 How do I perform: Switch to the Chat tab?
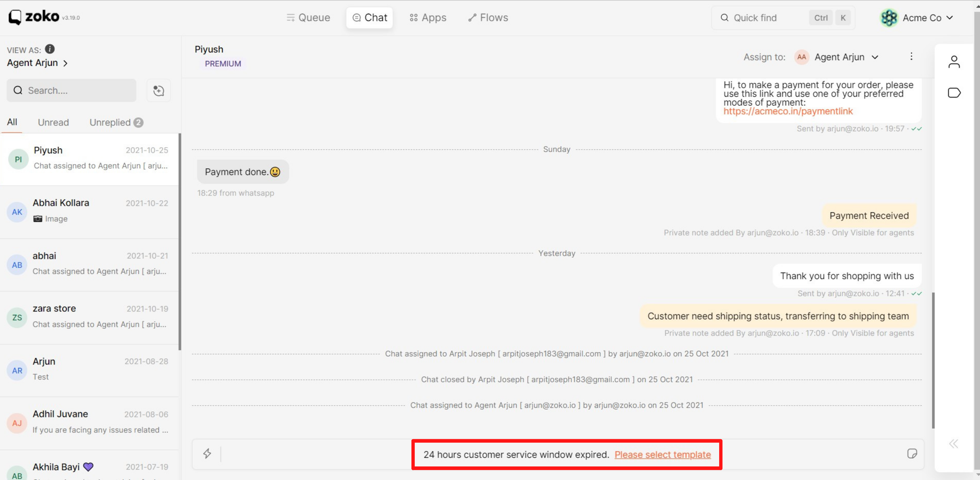pos(369,18)
